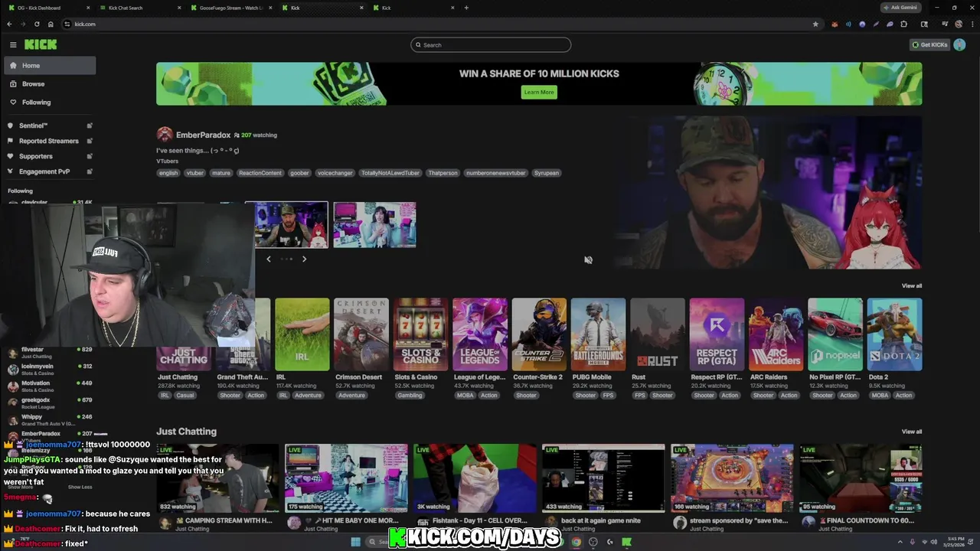The height and width of the screenshot is (551, 980).
Task: Open a new browser tab
Action: point(466,8)
